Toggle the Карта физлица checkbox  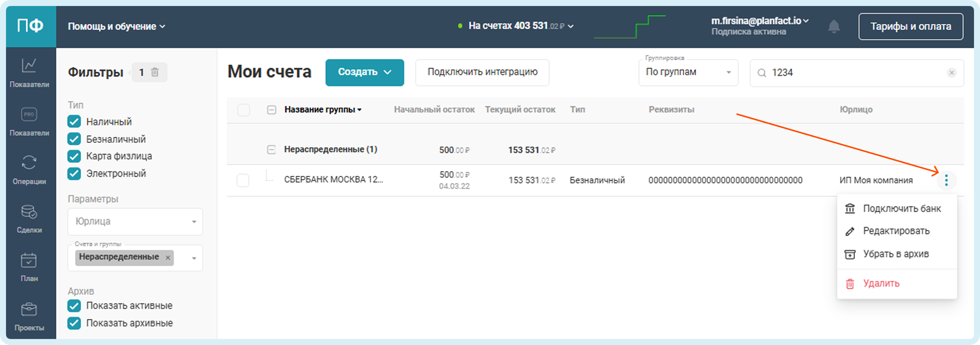pos(74,156)
